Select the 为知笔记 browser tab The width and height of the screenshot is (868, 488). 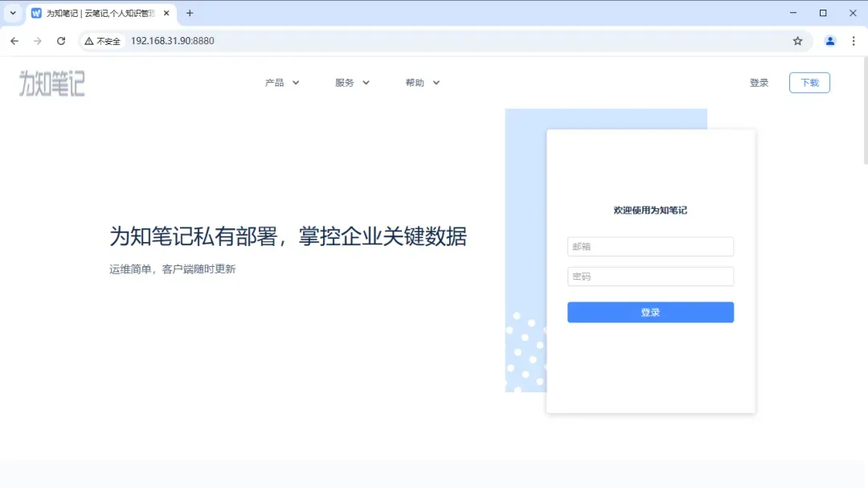click(100, 14)
